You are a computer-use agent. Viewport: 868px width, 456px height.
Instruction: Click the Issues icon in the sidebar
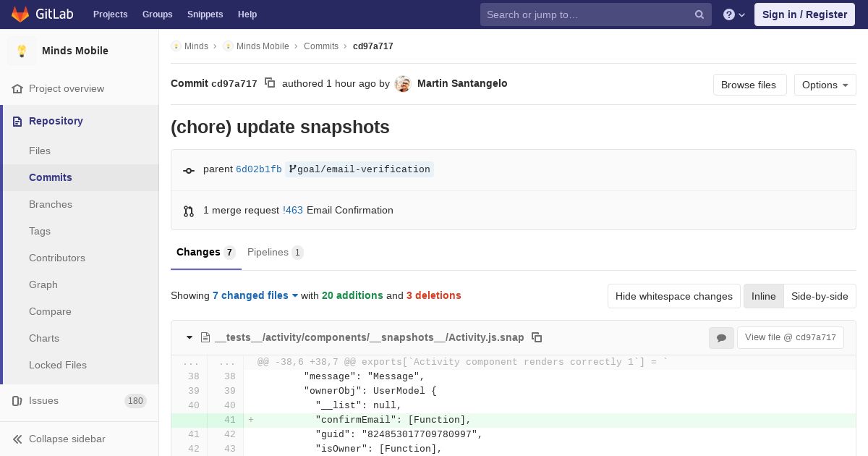pos(17,400)
